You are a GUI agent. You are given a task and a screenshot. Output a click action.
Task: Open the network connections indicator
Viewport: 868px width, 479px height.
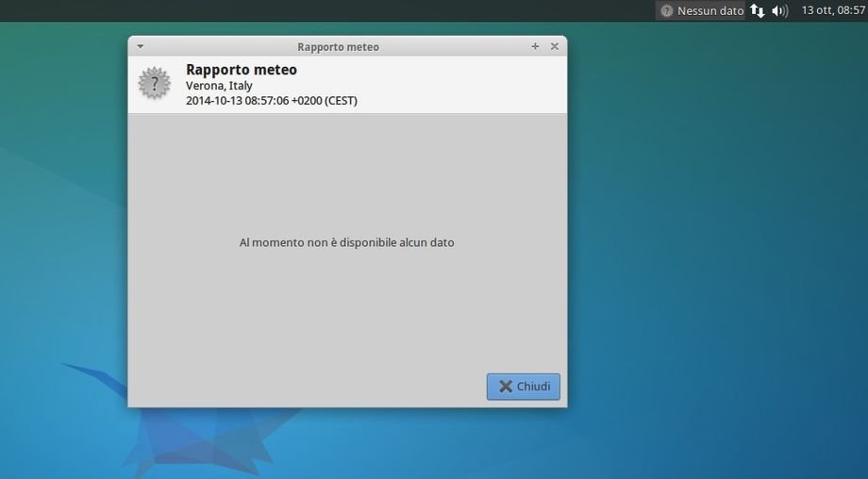(758, 10)
